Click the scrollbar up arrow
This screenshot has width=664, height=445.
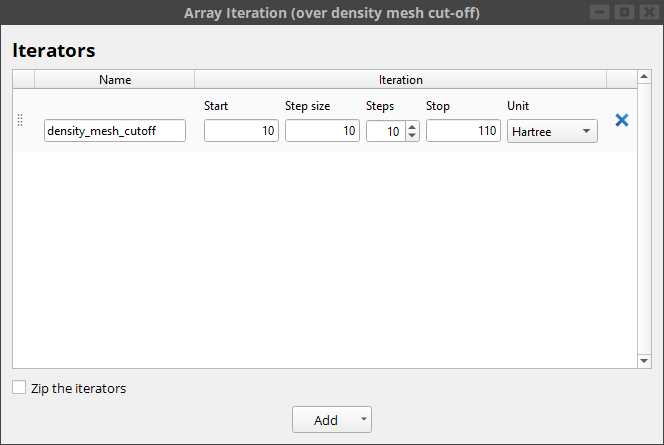pyautogui.click(x=644, y=77)
